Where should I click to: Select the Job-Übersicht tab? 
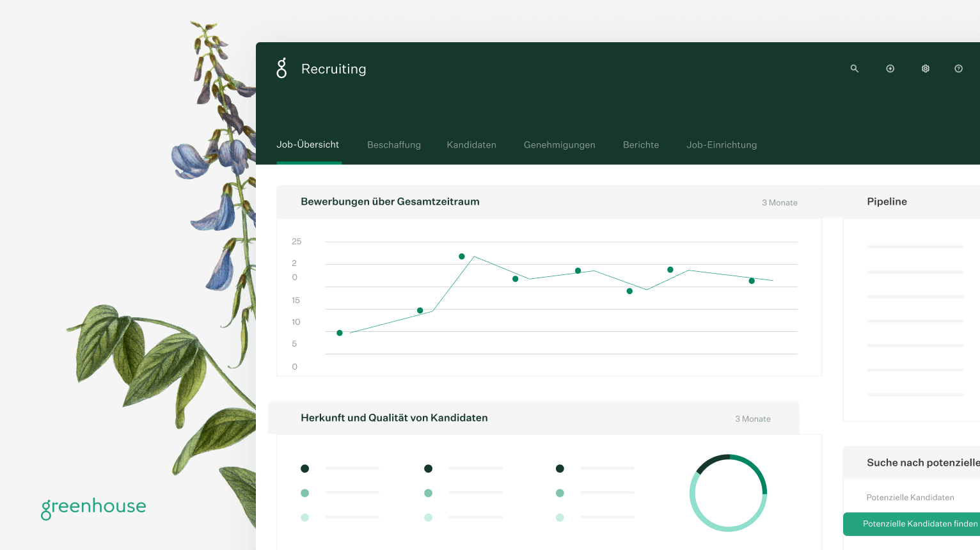tap(308, 145)
